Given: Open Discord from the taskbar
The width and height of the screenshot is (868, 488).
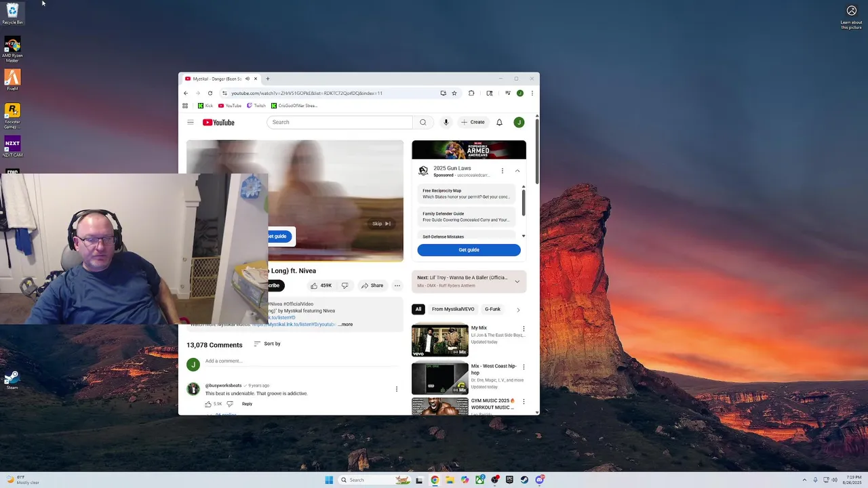Looking at the screenshot, I should pyautogui.click(x=539, y=480).
